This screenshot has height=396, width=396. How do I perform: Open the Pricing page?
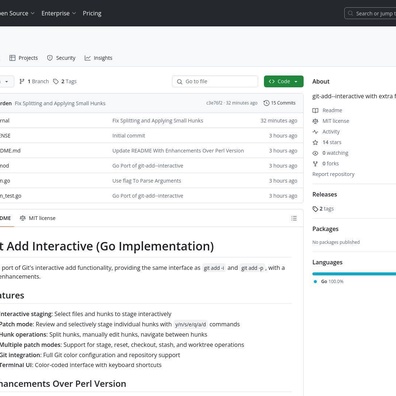coord(92,13)
